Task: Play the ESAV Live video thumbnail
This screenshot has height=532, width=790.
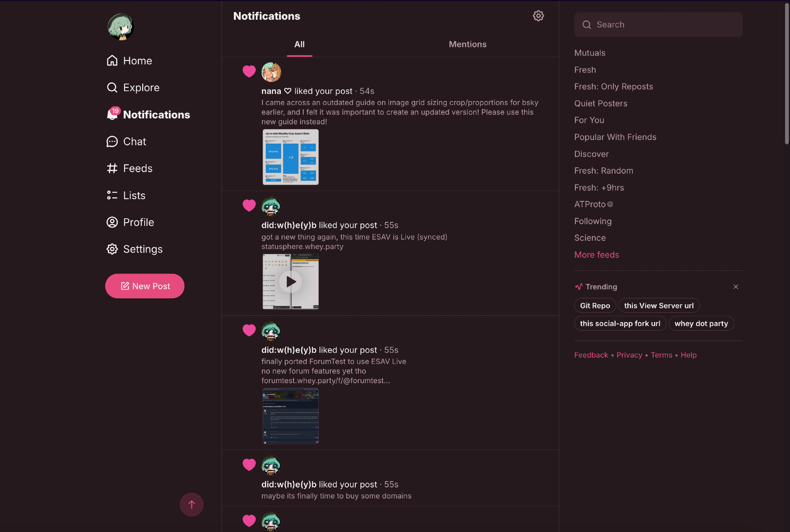Action: pyautogui.click(x=291, y=282)
